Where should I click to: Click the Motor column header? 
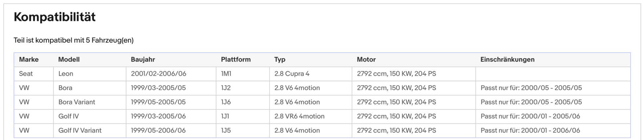coord(366,59)
